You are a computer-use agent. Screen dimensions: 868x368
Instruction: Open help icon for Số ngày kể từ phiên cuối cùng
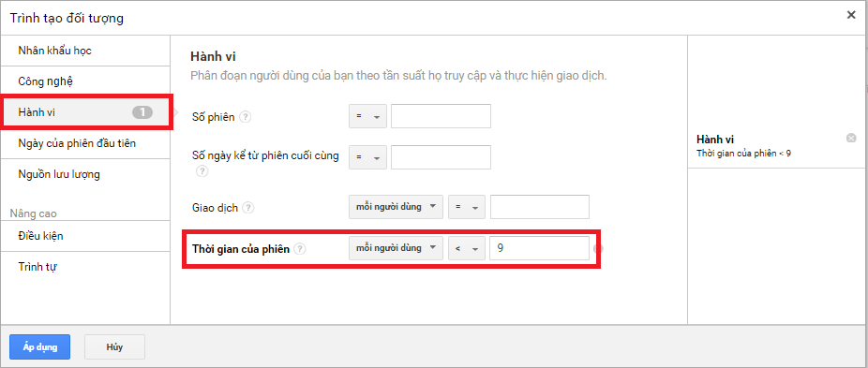202,171
